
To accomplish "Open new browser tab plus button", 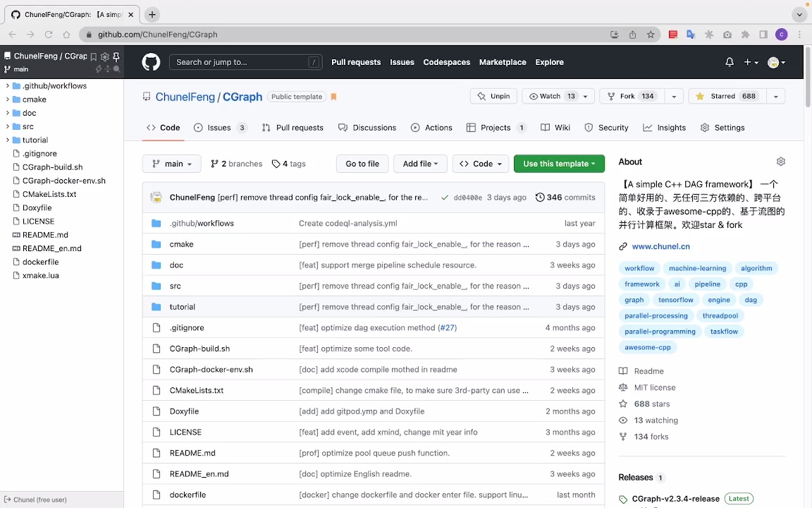I will [152, 15].
